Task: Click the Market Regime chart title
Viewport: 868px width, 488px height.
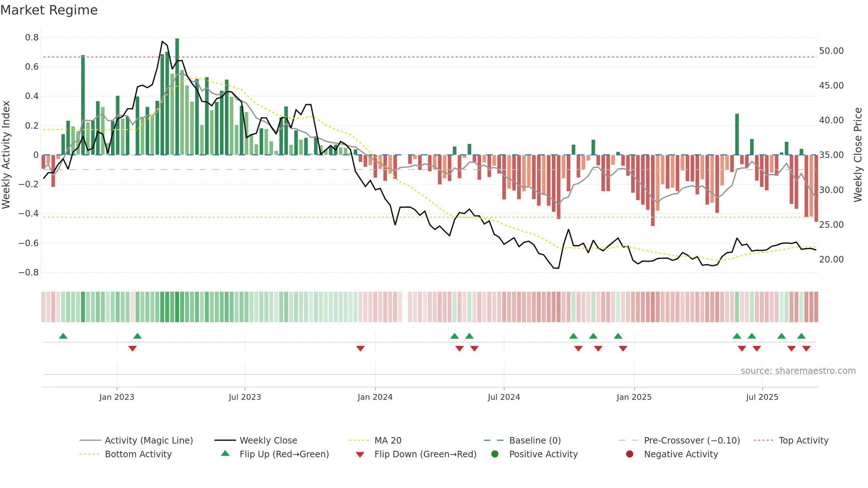Action: tap(49, 10)
